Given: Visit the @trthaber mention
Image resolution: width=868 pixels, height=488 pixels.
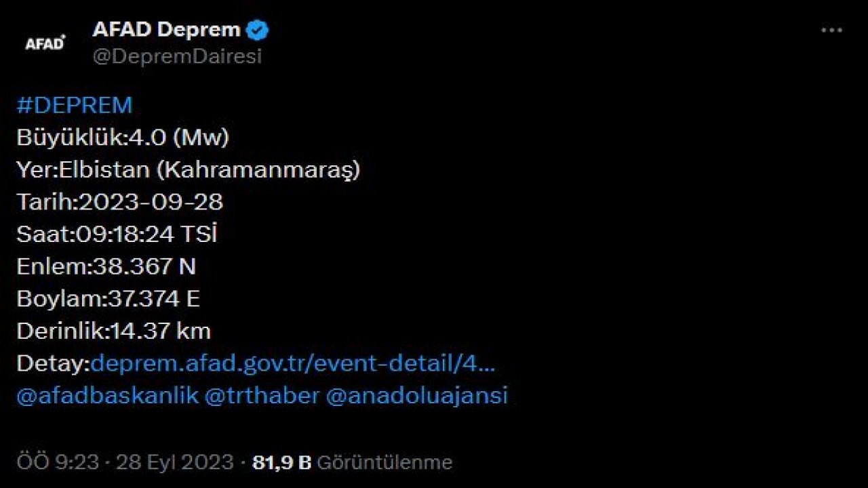Looking at the screenshot, I should pyautogui.click(x=261, y=396).
